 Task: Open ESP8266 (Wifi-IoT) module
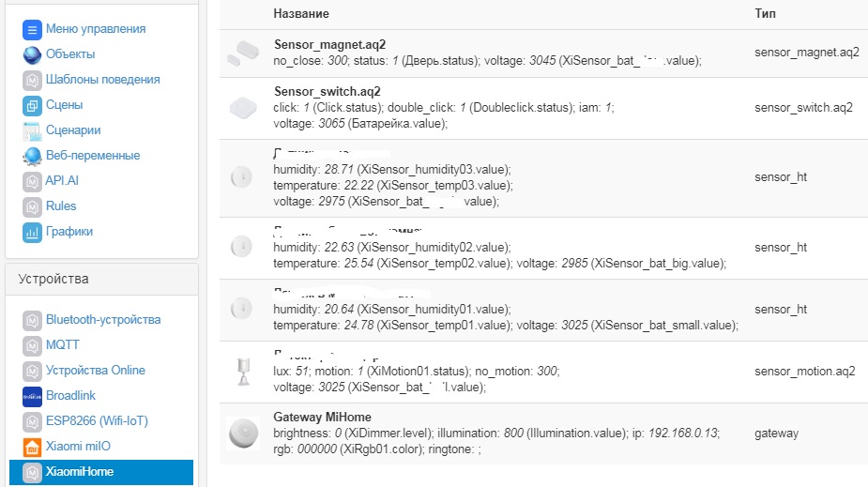click(97, 421)
